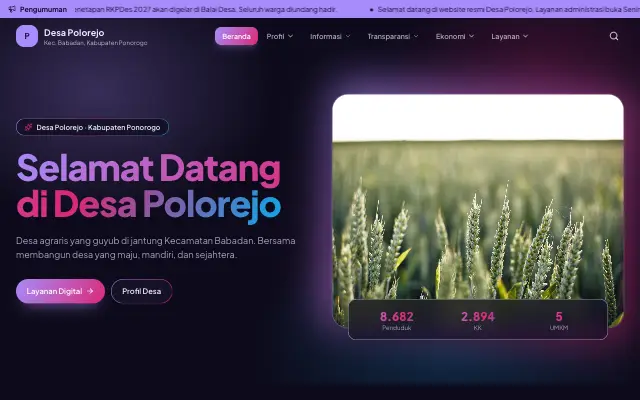Go to the Beranda tab
Screen dimensions: 640x400
[236, 36]
